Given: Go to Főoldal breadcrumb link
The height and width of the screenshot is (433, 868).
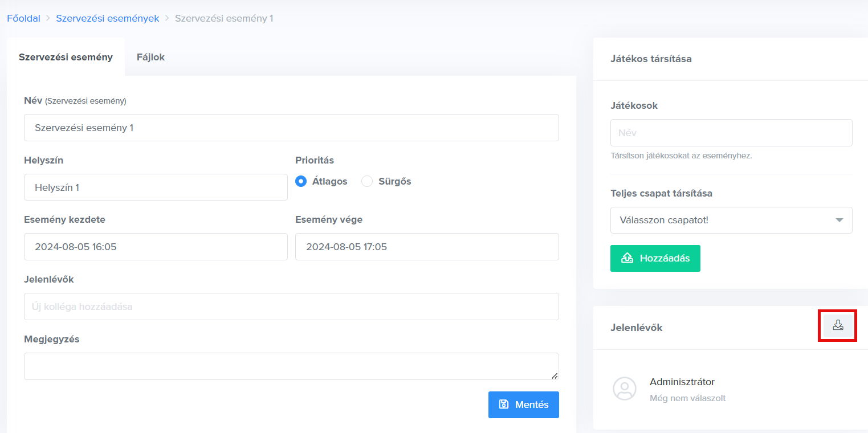Looking at the screenshot, I should point(23,18).
